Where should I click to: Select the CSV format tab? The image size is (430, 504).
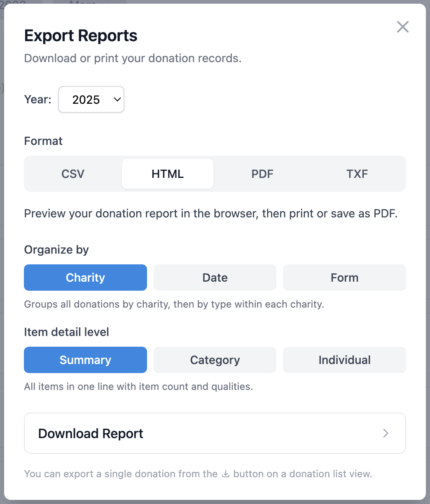coord(72,174)
